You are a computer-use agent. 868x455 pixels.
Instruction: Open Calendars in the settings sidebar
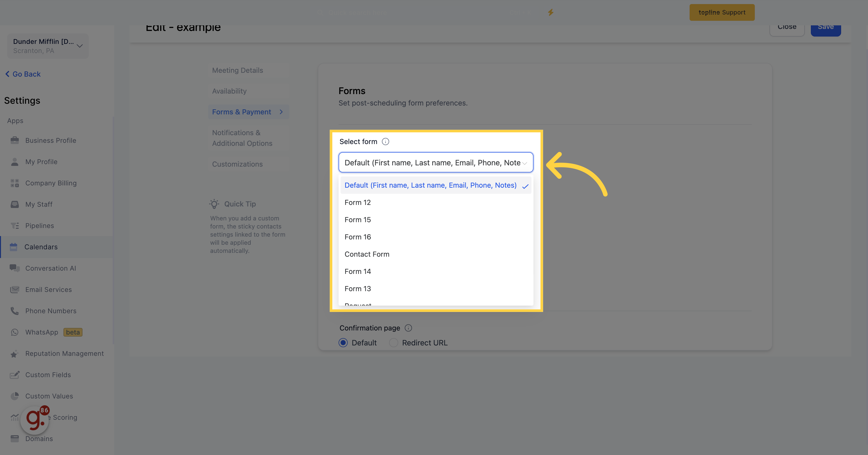(x=57, y=247)
